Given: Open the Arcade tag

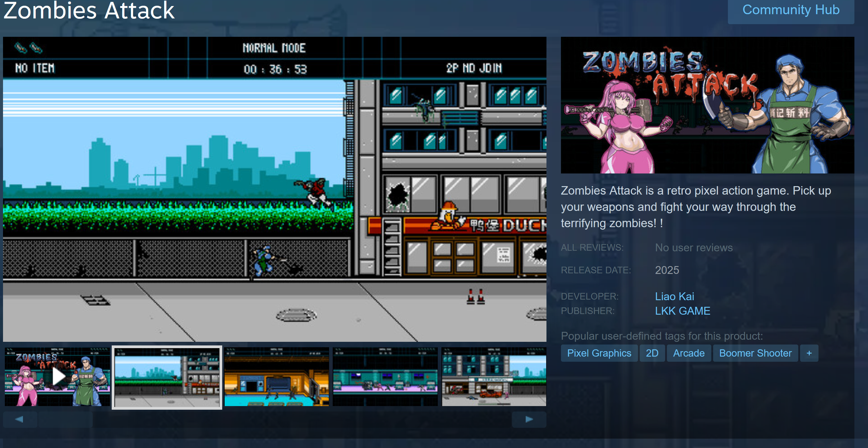Looking at the screenshot, I should click(x=689, y=353).
